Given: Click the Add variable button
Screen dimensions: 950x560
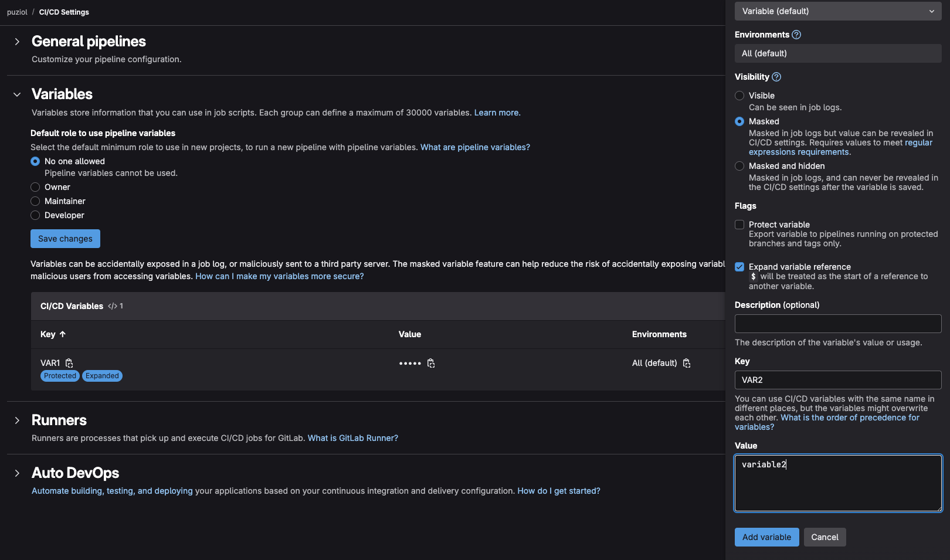Looking at the screenshot, I should 766,537.
